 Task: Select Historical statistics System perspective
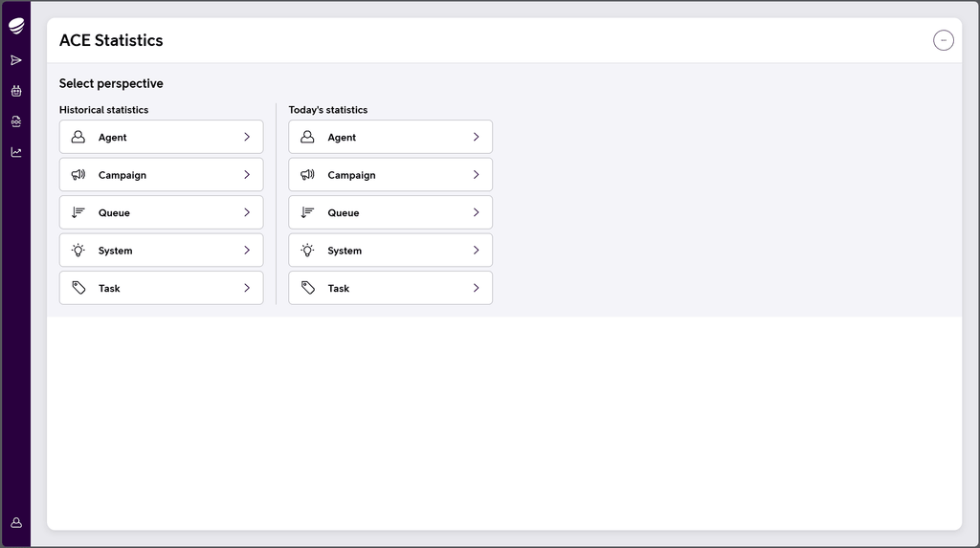coord(161,250)
